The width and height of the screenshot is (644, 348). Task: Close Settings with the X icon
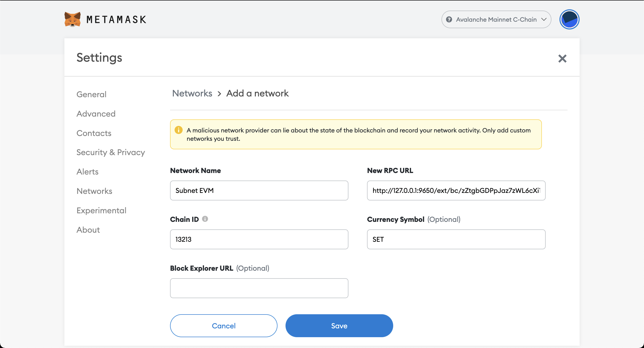pyautogui.click(x=562, y=58)
